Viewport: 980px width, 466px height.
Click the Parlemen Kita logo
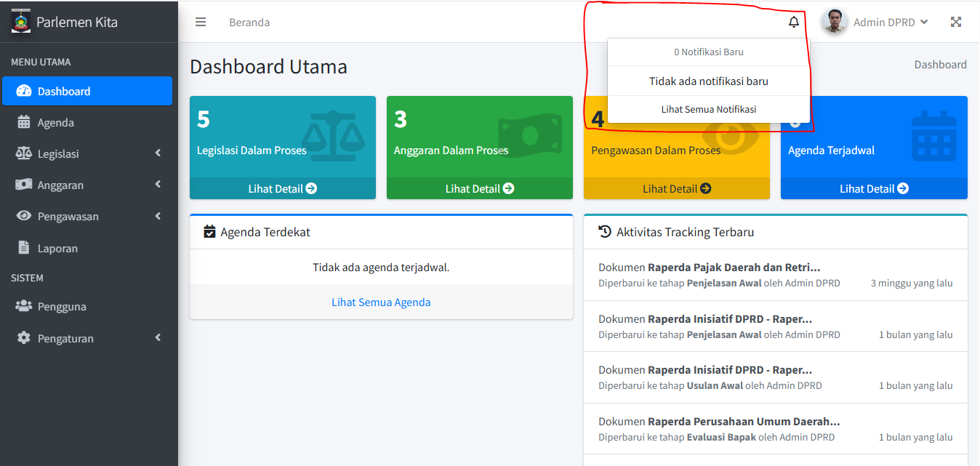click(x=22, y=21)
